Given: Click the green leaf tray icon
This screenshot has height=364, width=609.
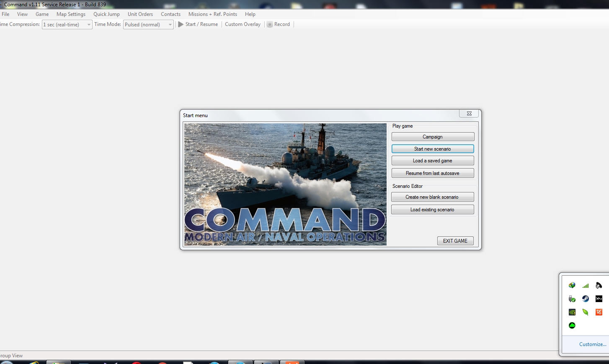Looking at the screenshot, I should [586, 312].
